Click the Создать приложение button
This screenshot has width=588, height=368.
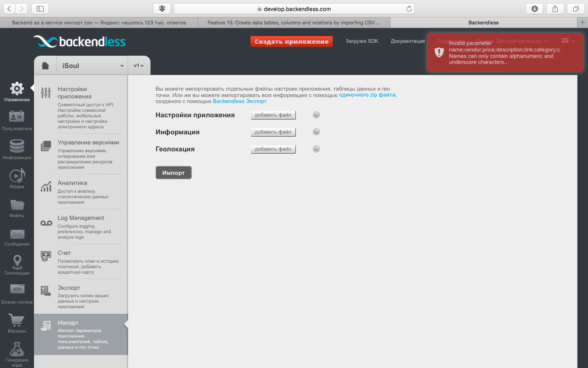coord(292,41)
